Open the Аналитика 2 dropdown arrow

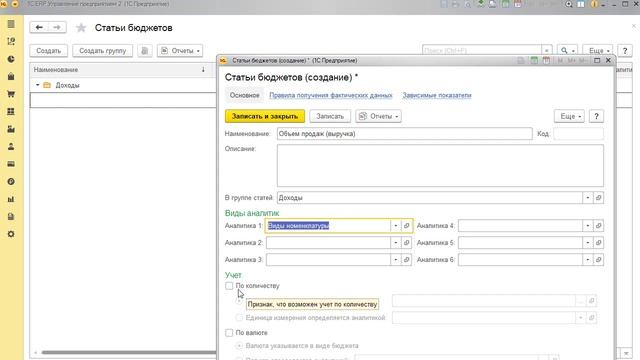[396, 242]
